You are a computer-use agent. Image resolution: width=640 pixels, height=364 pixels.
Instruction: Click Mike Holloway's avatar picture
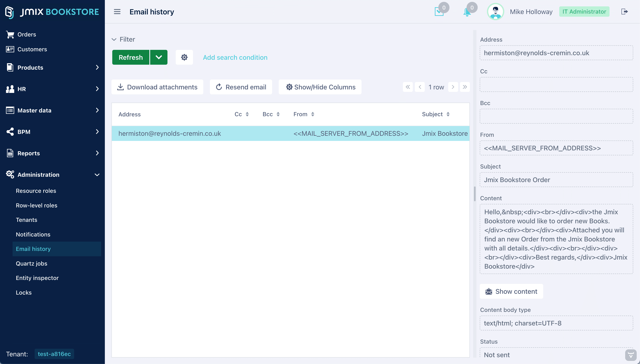pyautogui.click(x=495, y=12)
